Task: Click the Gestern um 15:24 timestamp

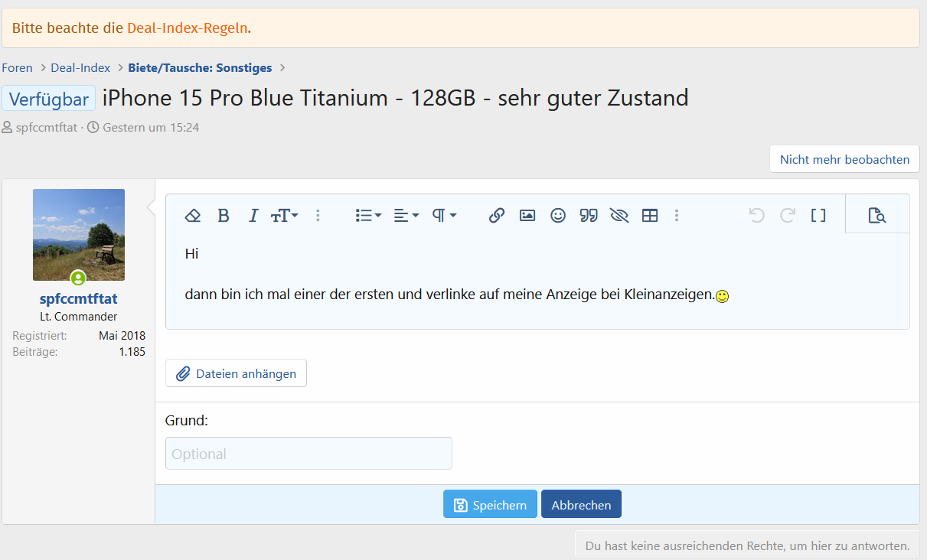Action: click(x=151, y=128)
